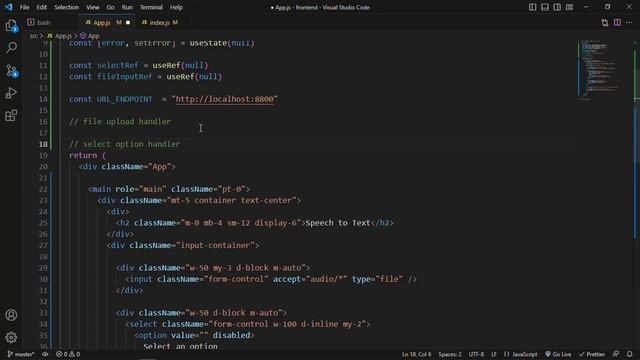This screenshot has height=360, width=640.
Task: Open the Run and Debug view
Action: click(11, 93)
